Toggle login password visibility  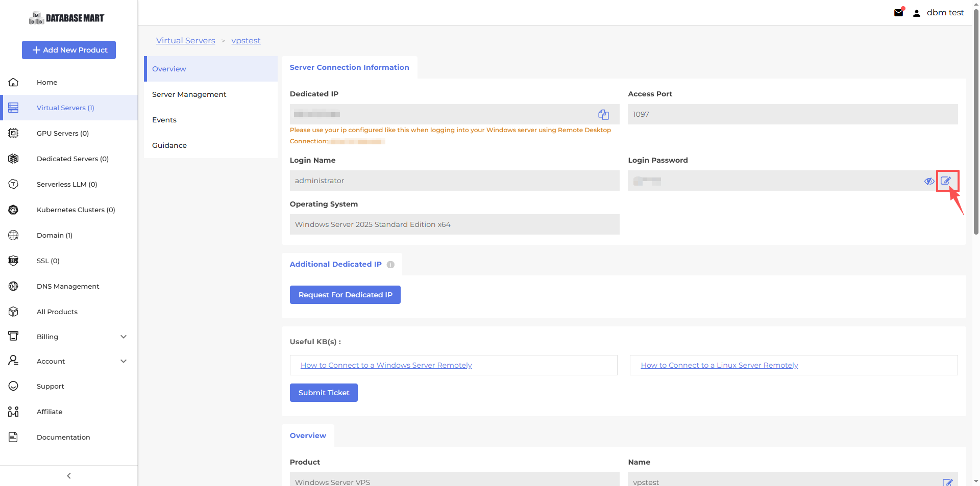929,181
